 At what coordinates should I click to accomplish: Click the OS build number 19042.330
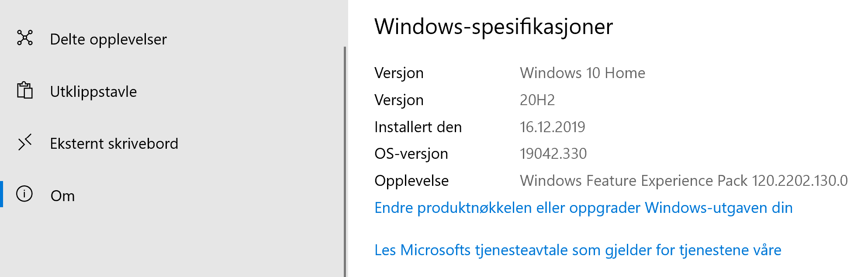(x=553, y=154)
